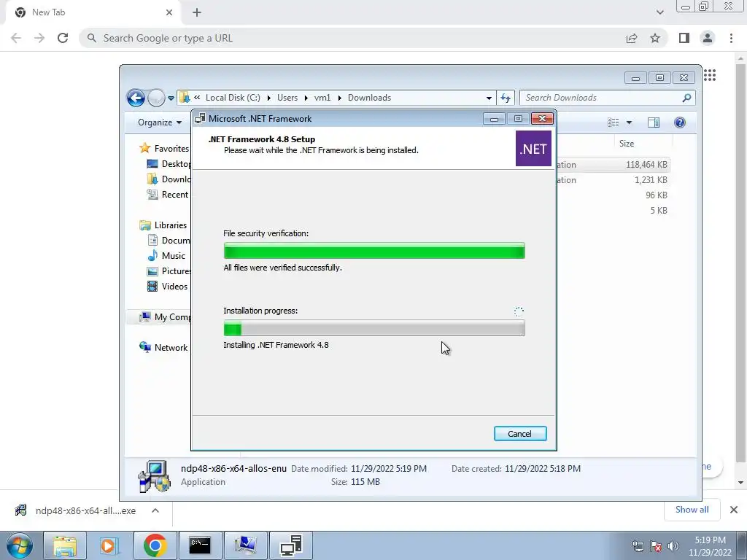Toggle the Explorer preview pane icon
The height and width of the screenshot is (560, 747).
click(x=654, y=122)
